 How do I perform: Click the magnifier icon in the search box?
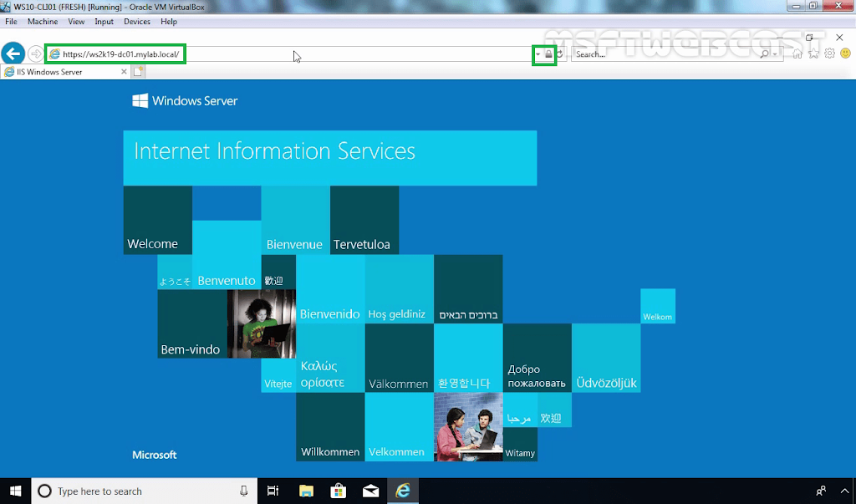pyautogui.click(x=764, y=54)
